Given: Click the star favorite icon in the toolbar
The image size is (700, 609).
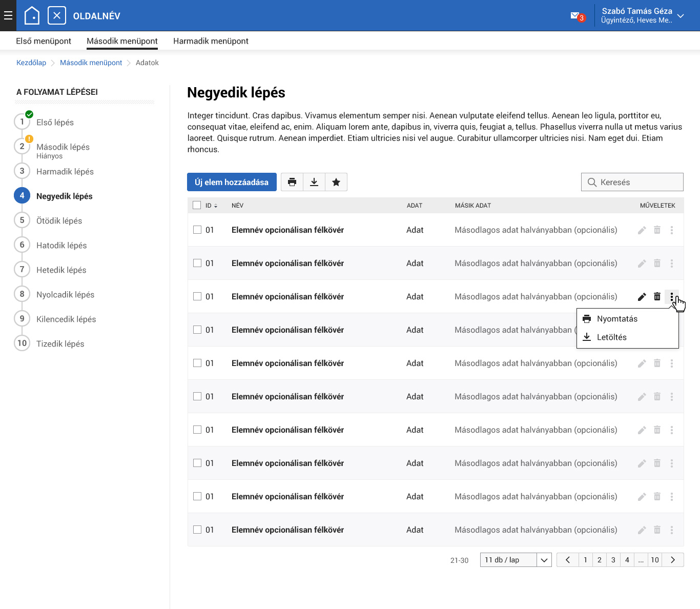Looking at the screenshot, I should point(336,182).
